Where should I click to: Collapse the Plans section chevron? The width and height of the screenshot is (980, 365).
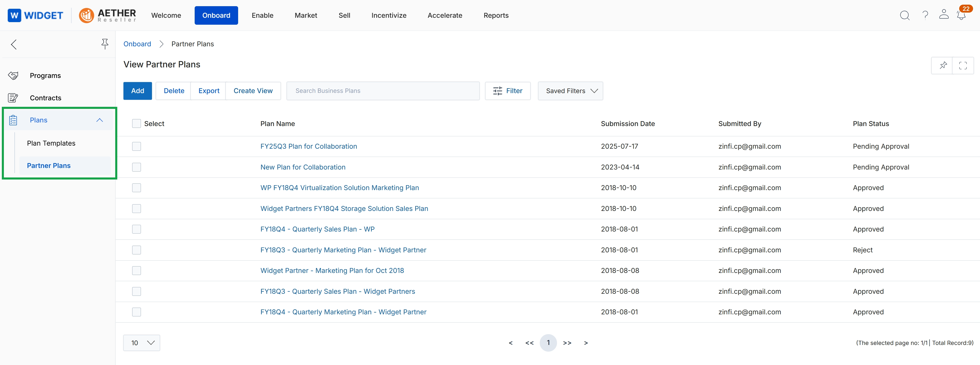point(100,120)
